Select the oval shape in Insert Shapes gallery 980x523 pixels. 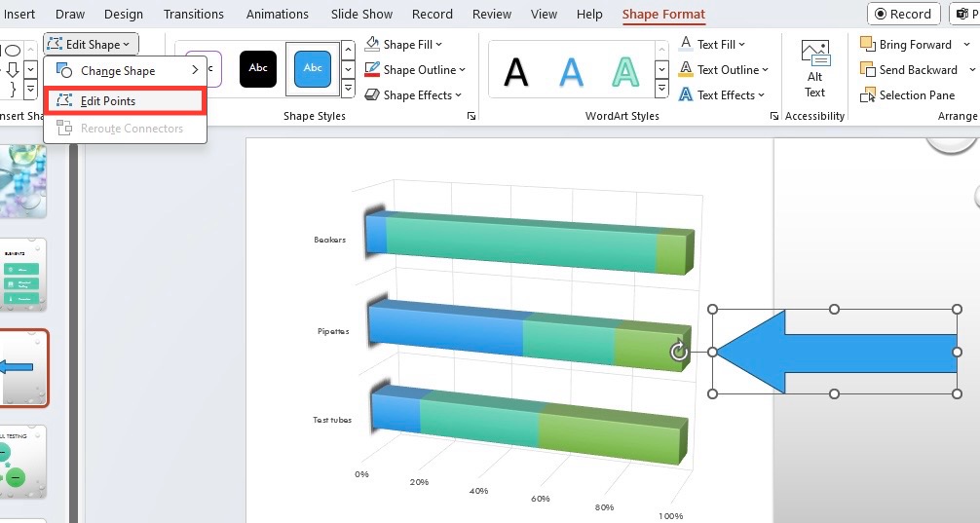click(12, 50)
